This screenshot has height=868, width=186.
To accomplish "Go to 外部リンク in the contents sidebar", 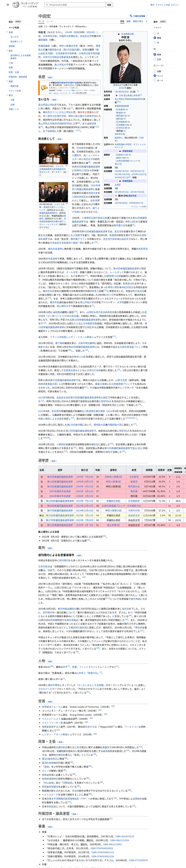I will (x=14, y=109).
